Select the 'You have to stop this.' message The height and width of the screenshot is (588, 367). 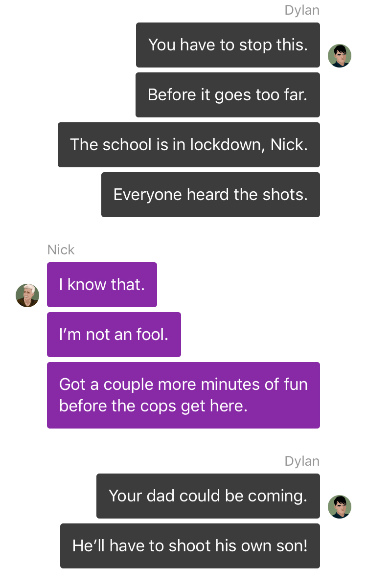[x=228, y=45]
